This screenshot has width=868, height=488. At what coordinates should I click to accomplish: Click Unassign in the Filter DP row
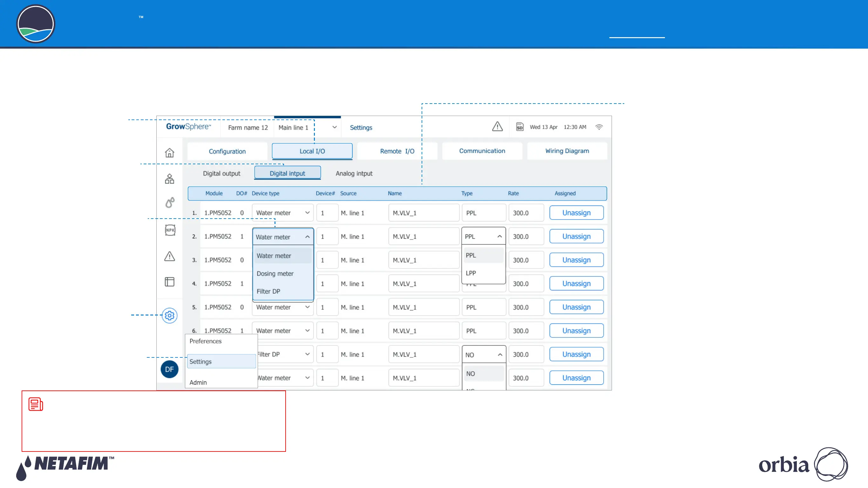576,354
